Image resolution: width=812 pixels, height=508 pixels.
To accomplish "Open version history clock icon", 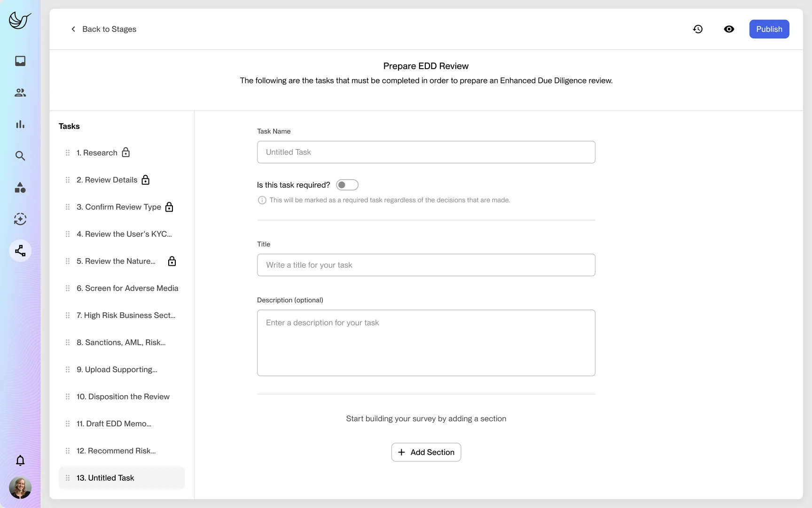I will tap(698, 29).
